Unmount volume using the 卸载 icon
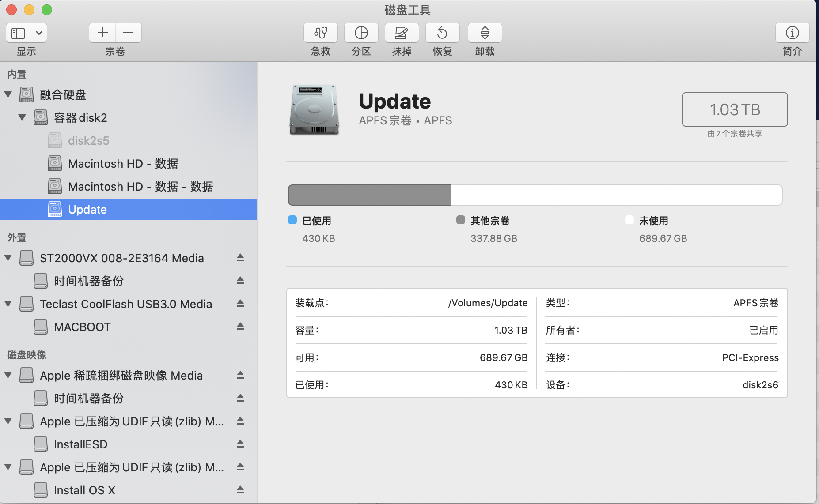819x504 pixels. [485, 33]
